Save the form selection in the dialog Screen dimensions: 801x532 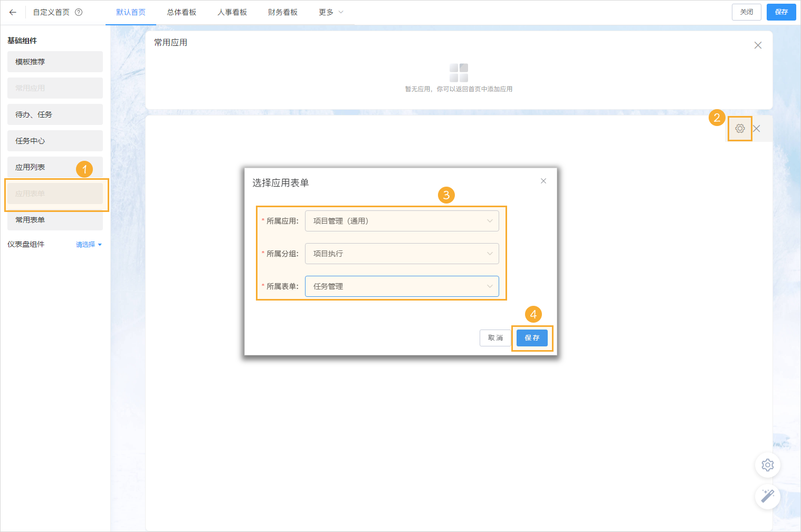[x=531, y=338]
